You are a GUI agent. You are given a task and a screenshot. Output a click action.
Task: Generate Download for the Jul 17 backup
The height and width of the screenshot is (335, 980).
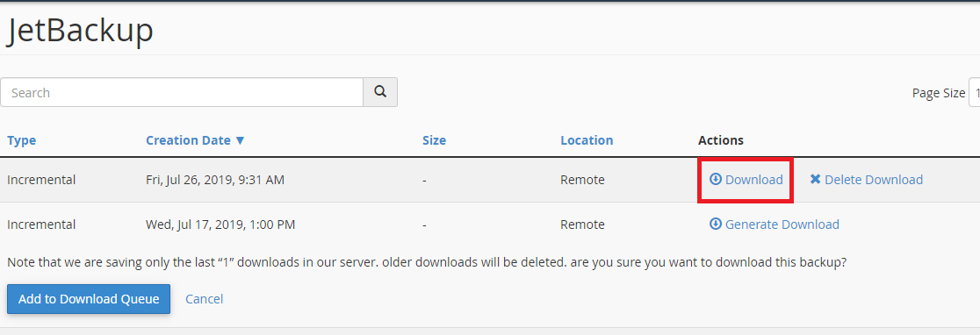[775, 224]
